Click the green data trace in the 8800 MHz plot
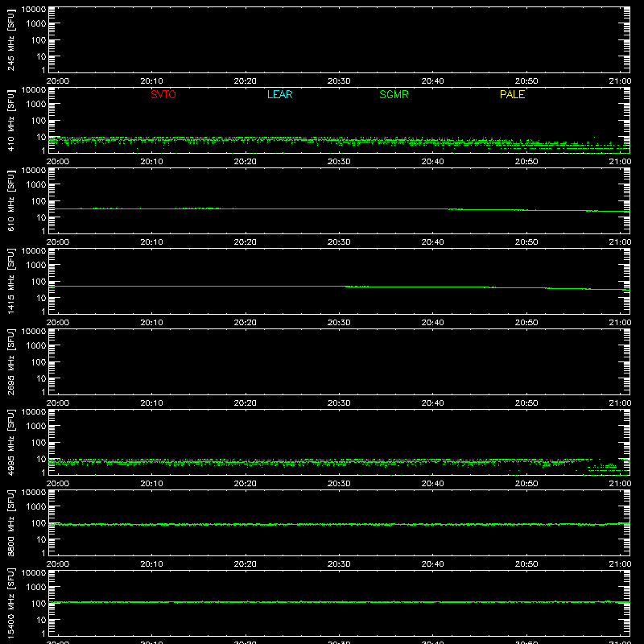 pos(339,525)
